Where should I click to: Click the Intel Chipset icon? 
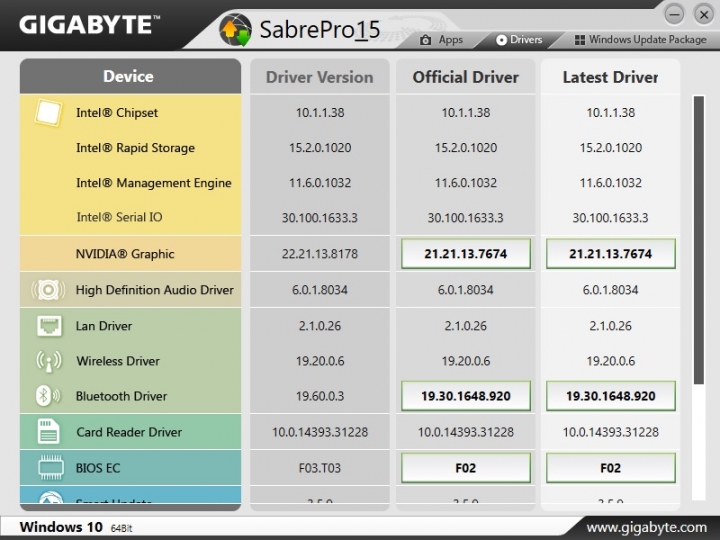pyautogui.click(x=48, y=112)
